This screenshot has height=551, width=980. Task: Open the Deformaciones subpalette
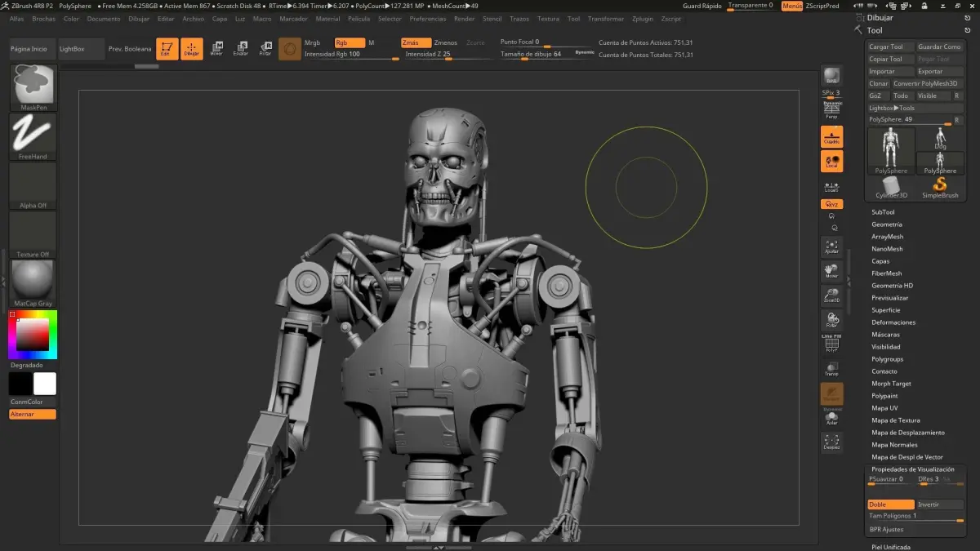click(x=893, y=322)
